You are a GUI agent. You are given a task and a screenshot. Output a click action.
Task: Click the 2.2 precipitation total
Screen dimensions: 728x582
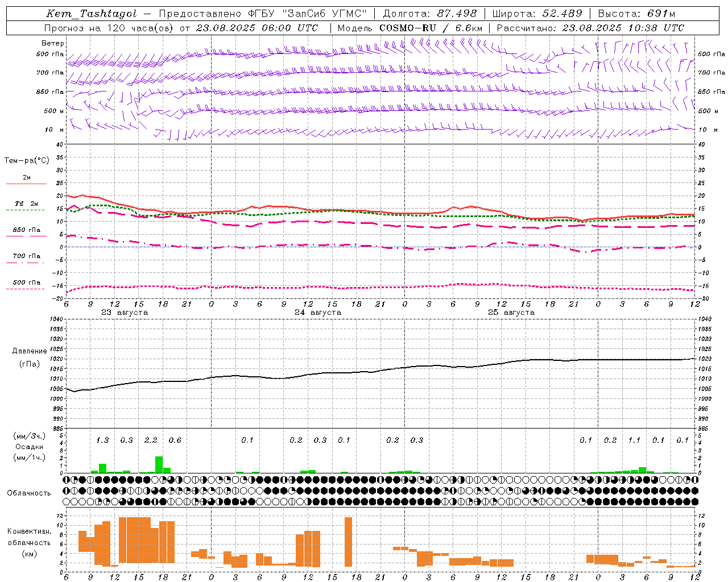pos(151,440)
